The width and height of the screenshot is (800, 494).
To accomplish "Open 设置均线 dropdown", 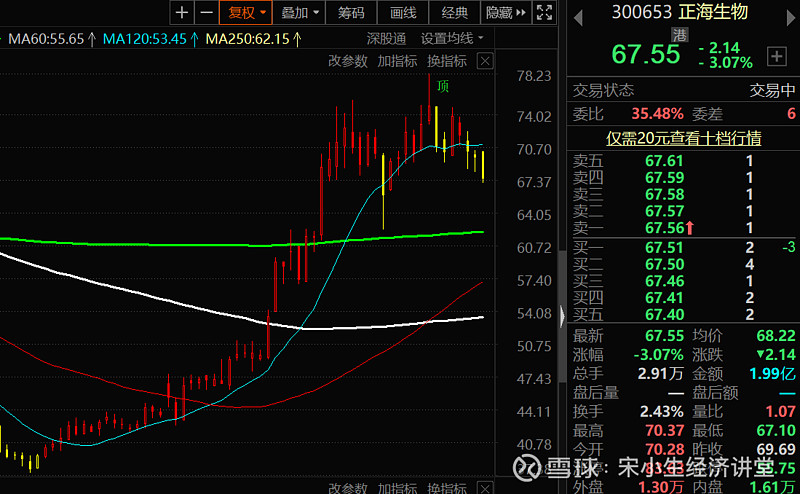I will click(x=452, y=38).
